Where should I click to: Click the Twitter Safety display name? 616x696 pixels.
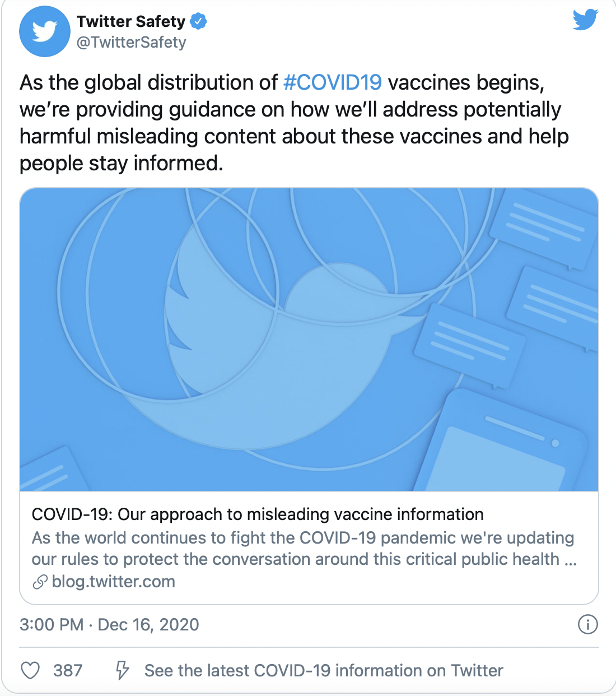131,21
